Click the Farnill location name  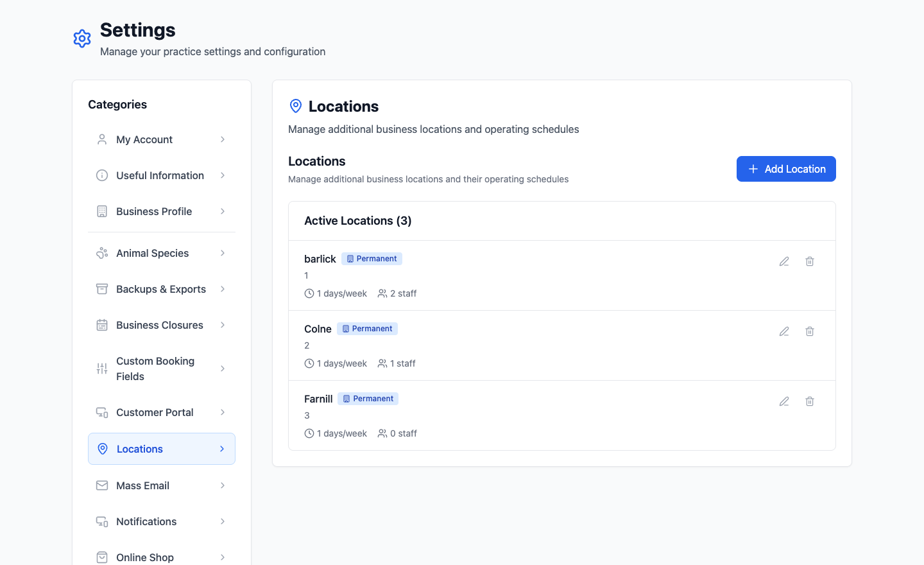[x=318, y=399]
